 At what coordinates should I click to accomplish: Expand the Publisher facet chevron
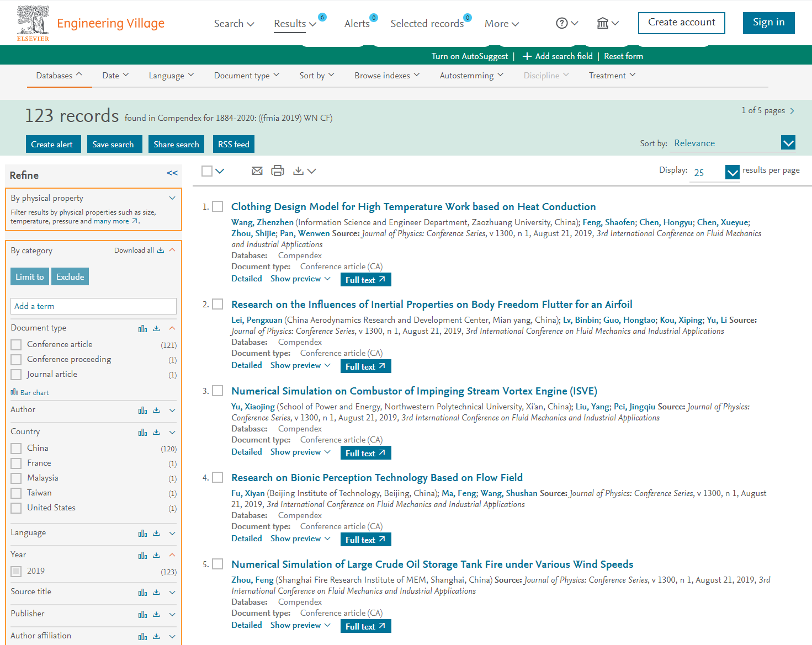point(172,615)
